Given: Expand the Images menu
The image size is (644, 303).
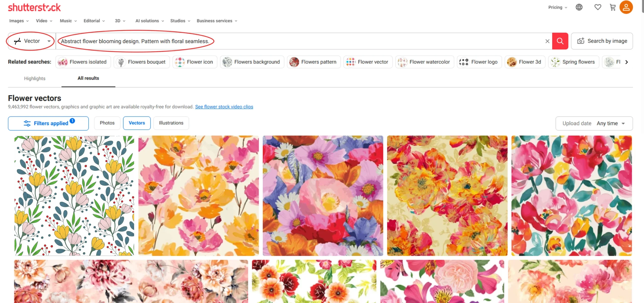Looking at the screenshot, I should coord(19,21).
